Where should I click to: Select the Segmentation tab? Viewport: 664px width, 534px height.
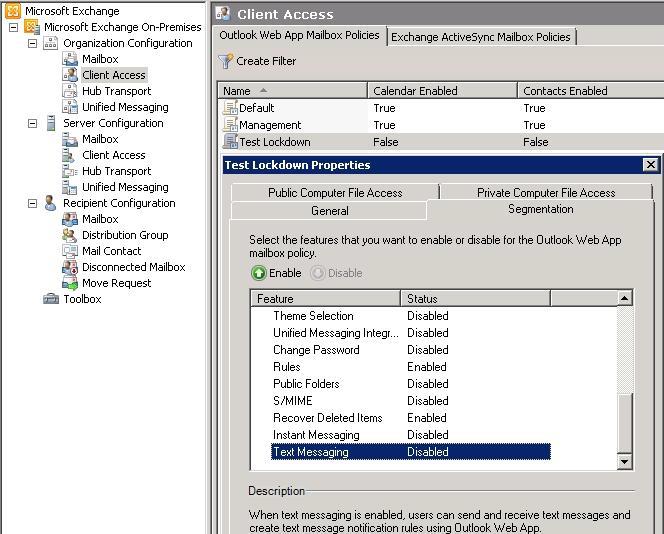coord(541,209)
